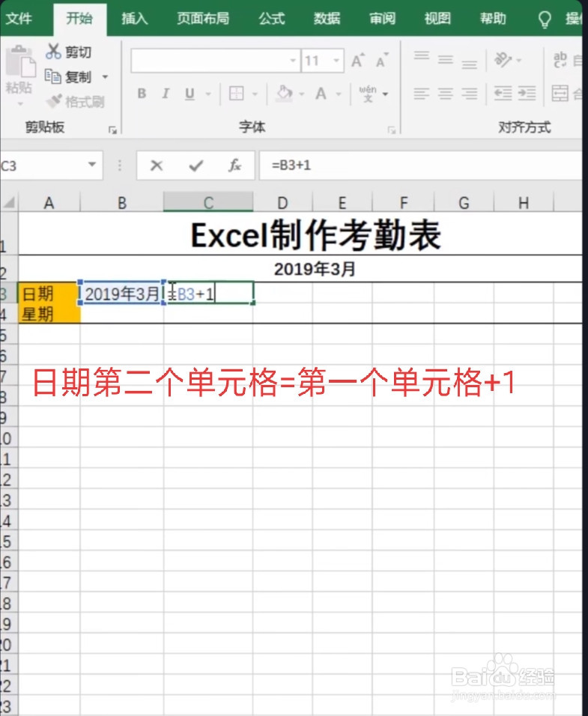Switch to the 审阅 Review tab
This screenshot has height=716, width=588.
click(382, 19)
